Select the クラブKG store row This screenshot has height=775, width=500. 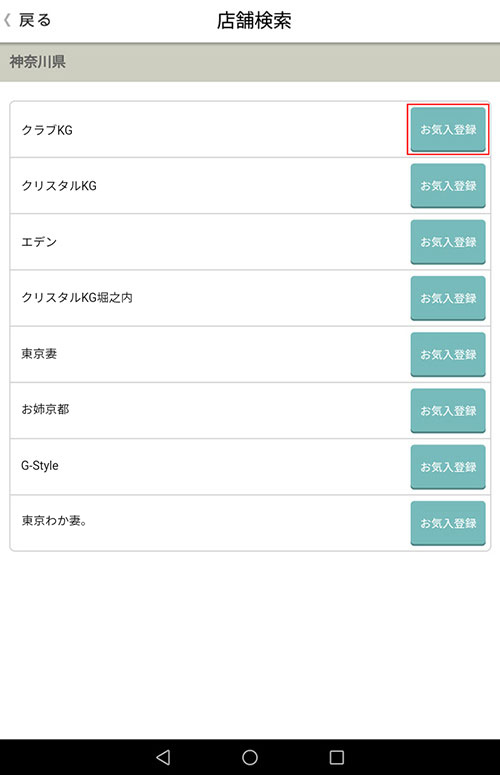pos(250,129)
